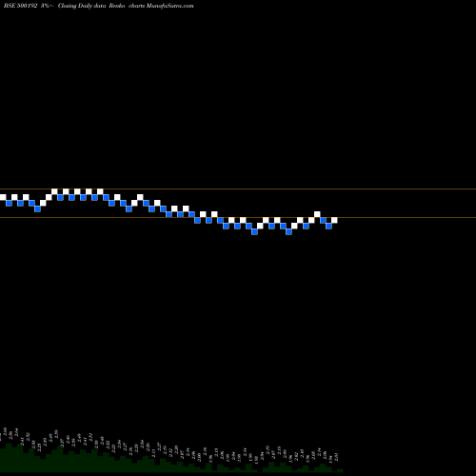Select the last blue Renko brick
Image resolution: width=476 pixels, height=476 pixels.
(328, 226)
